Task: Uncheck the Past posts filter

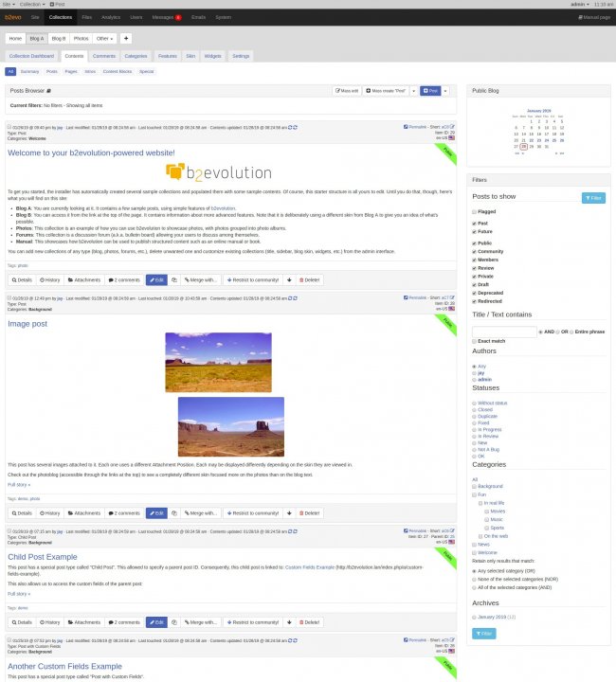Action: click(474, 224)
